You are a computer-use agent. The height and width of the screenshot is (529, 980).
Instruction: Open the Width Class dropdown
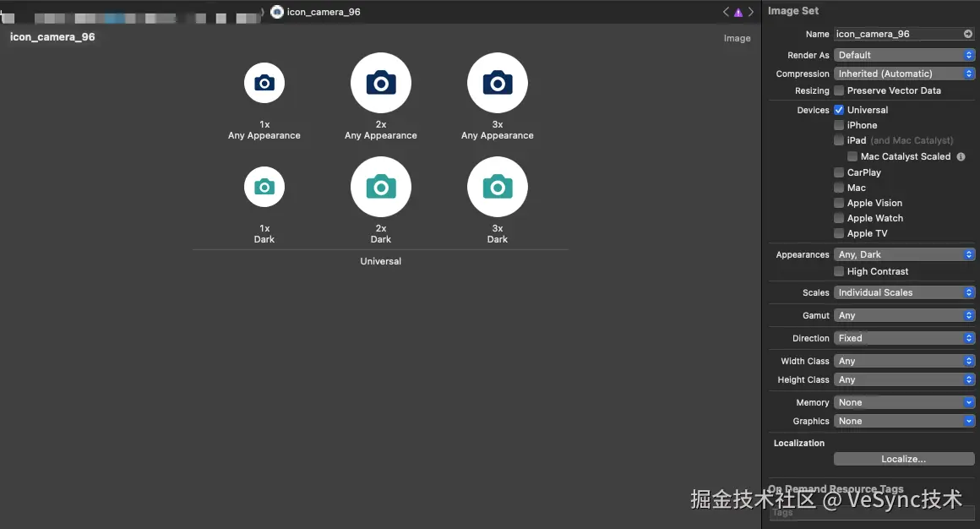coord(904,362)
